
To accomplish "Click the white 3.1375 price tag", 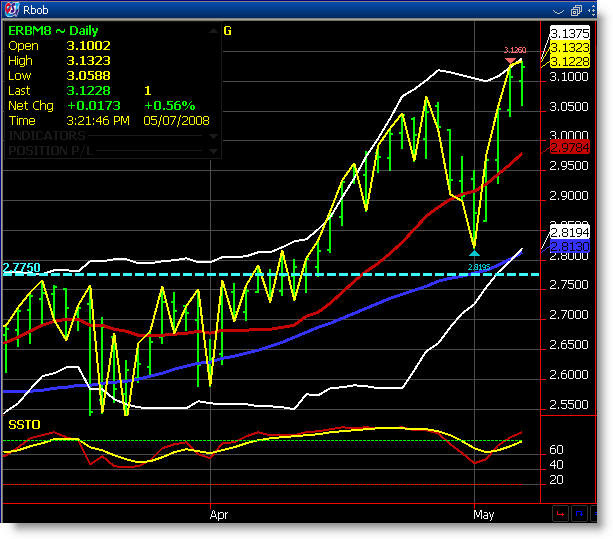I will [570, 33].
